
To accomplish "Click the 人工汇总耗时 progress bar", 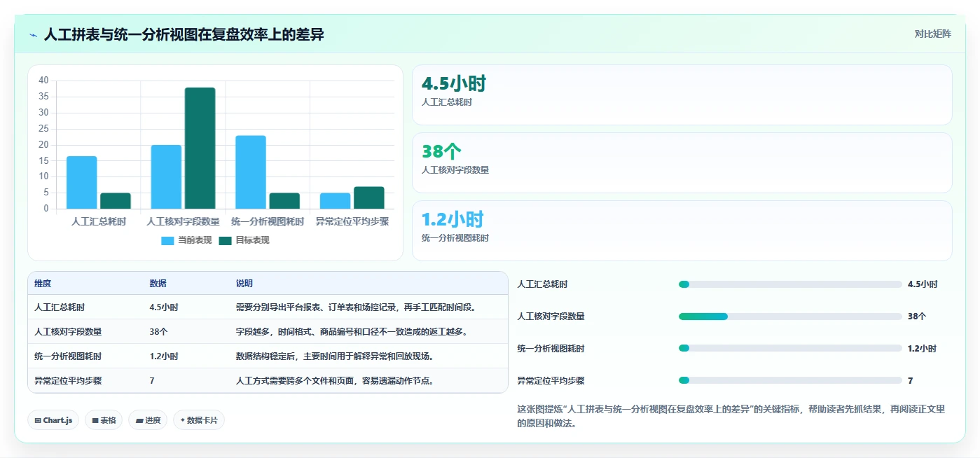I will (x=790, y=284).
